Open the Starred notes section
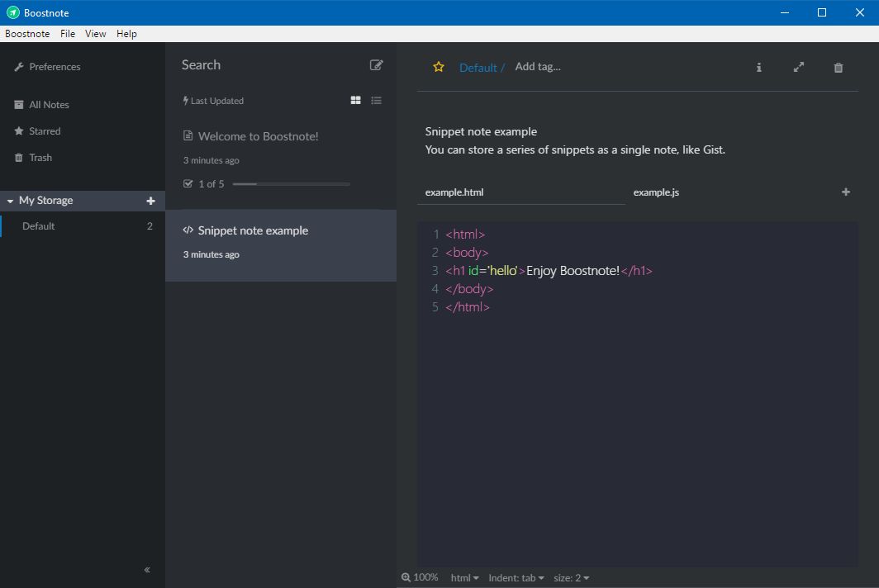The width and height of the screenshot is (879, 588). click(37, 131)
